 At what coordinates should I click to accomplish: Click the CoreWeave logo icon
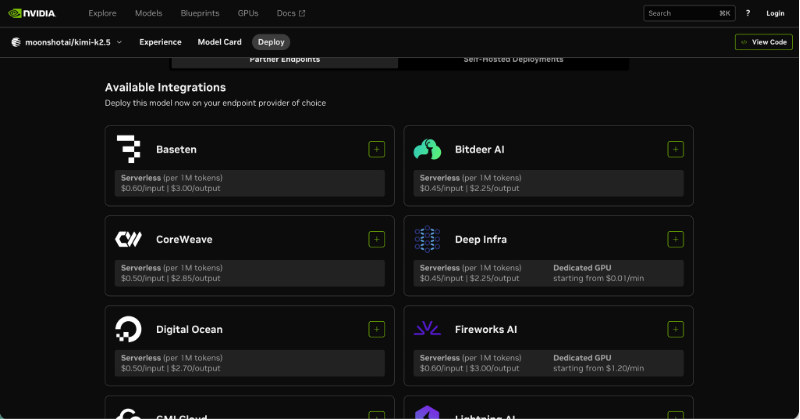pyautogui.click(x=129, y=239)
